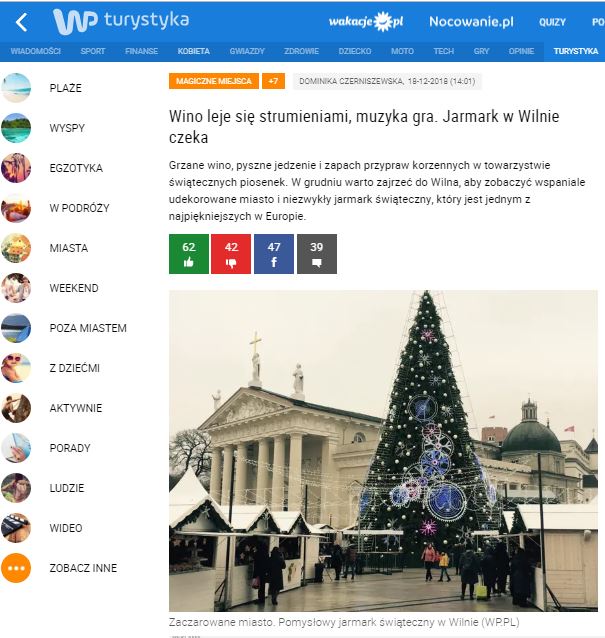Open the Wideo clapperboard category icon
This screenshot has width=605, height=638.
(x=16, y=528)
